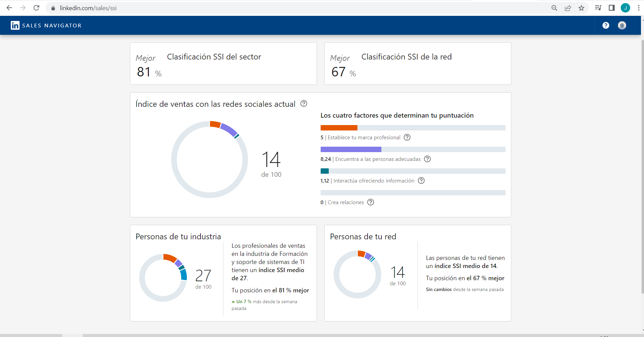Click help icon for Encuentra a las personas adecuadas

[x=427, y=159]
